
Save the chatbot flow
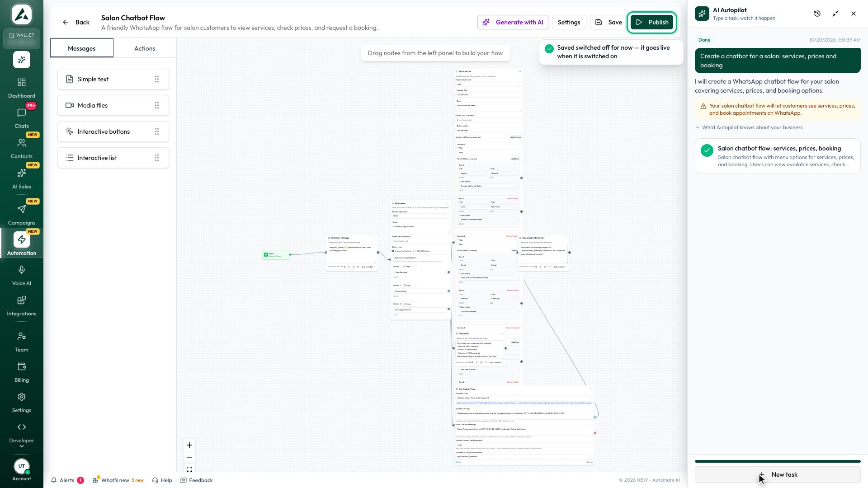pos(609,22)
